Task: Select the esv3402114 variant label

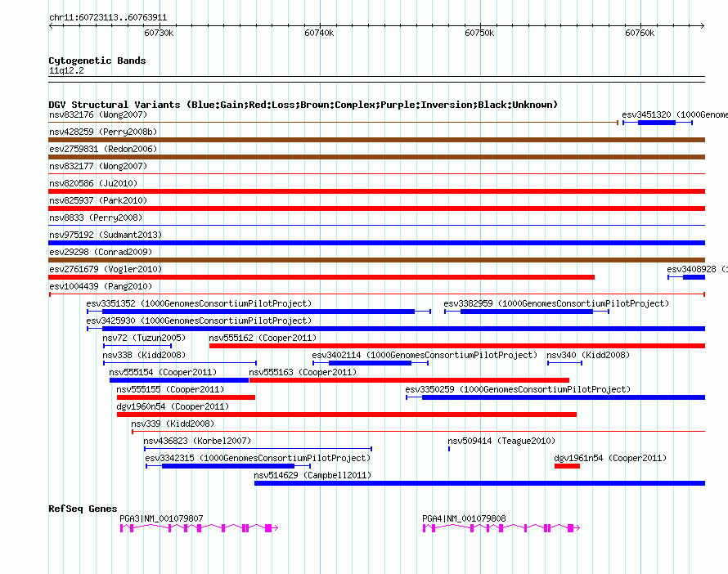Action: 425,355
